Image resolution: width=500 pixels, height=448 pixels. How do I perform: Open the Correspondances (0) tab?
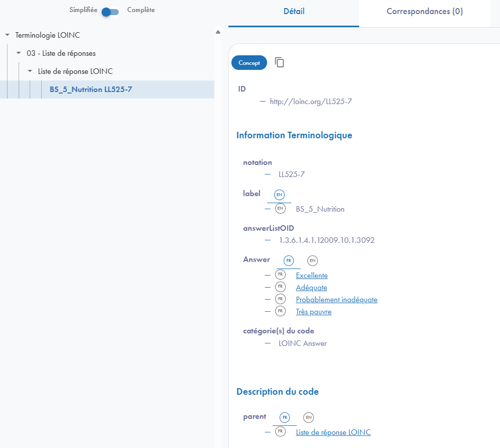coord(424,12)
